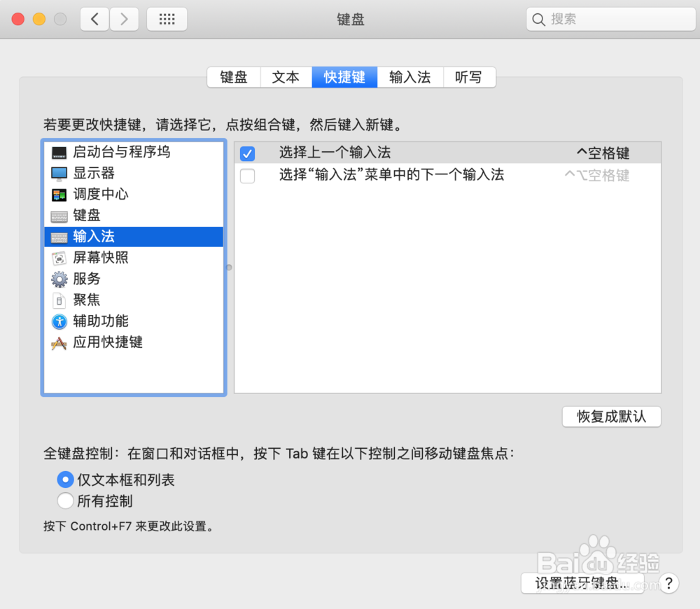Click the help question mark button
Viewport: 700px width, 609px height.
click(669, 583)
